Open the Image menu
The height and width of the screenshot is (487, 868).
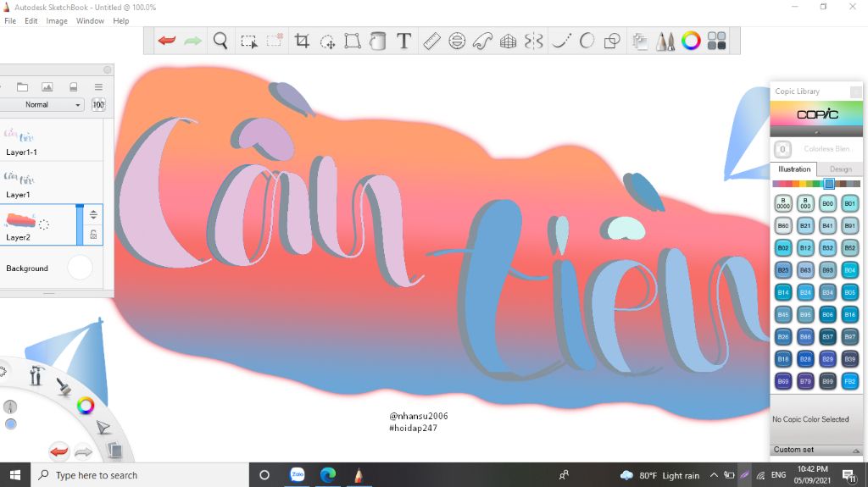click(57, 21)
